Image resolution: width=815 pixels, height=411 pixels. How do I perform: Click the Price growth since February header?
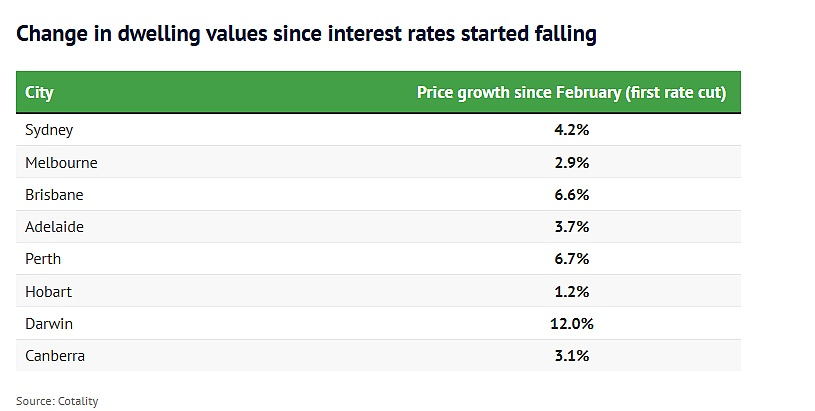click(x=570, y=93)
